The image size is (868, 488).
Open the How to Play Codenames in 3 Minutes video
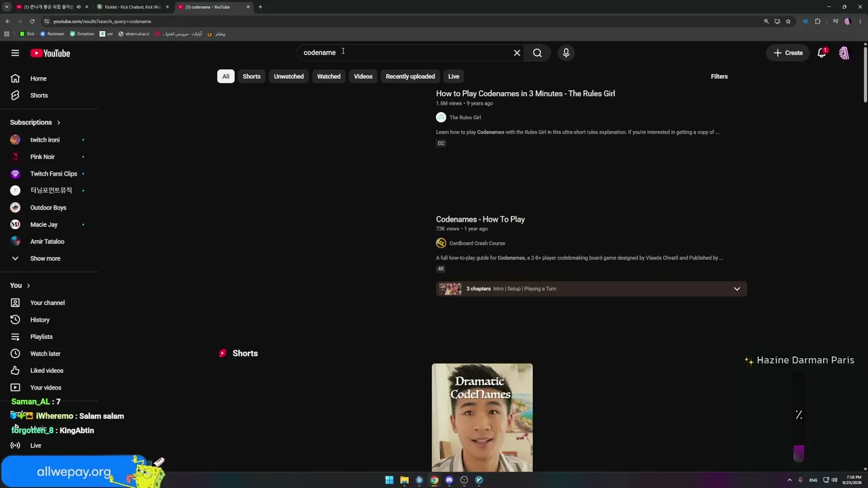click(x=526, y=94)
